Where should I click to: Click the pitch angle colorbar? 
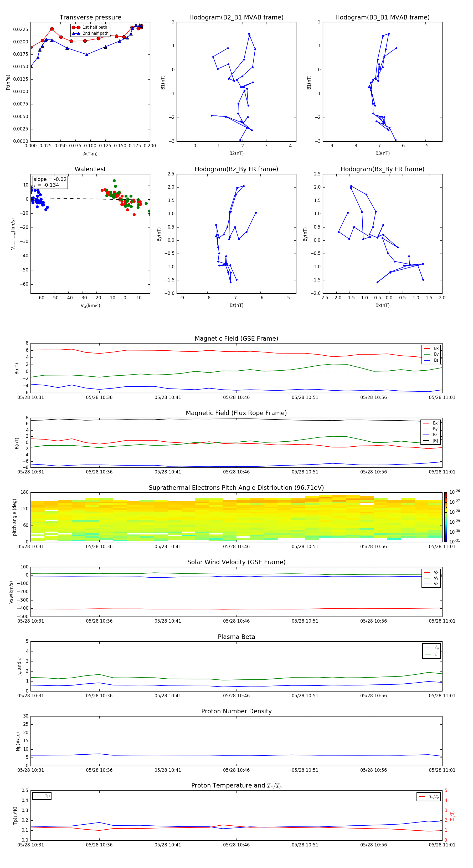coord(446,517)
